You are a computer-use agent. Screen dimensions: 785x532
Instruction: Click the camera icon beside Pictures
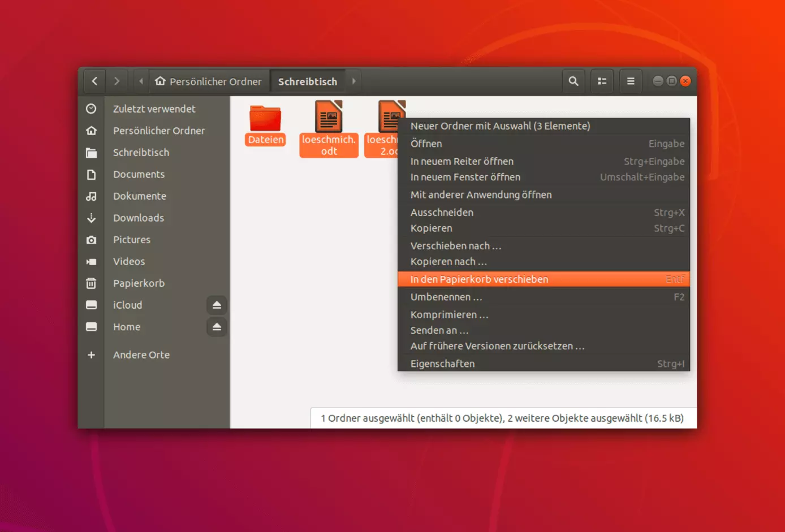(x=91, y=240)
